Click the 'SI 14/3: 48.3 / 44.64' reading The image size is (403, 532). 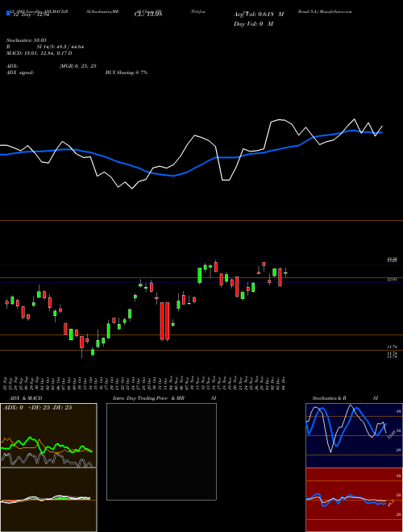pyautogui.click(x=60, y=47)
